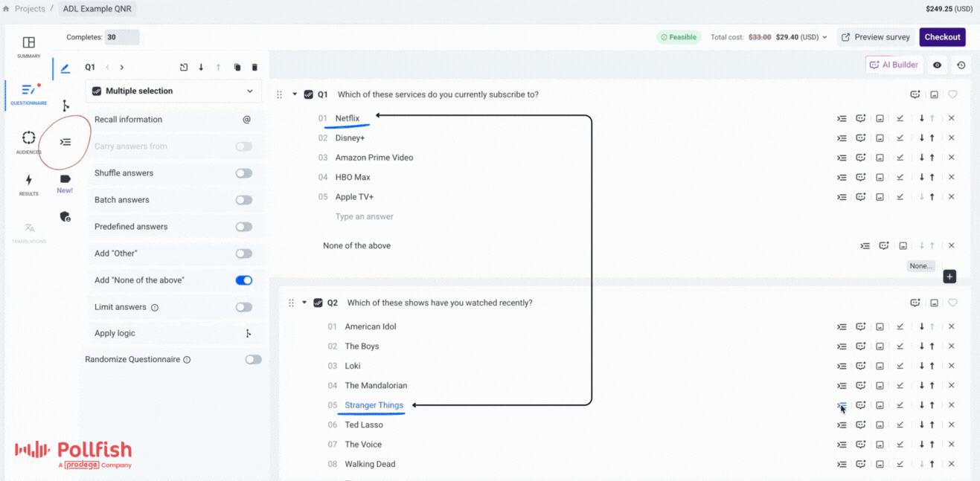Click the checkmark icon on The Boys row
Viewport: 980px width, 481px height.
(900, 346)
